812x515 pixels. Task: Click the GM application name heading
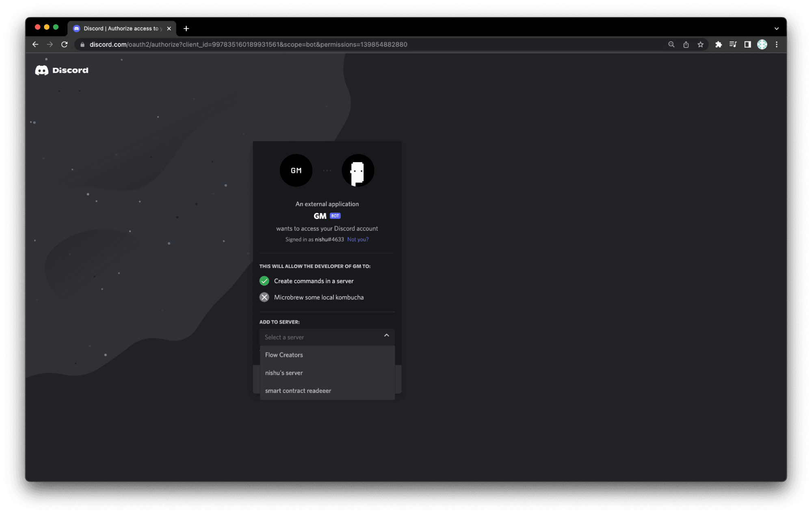click(320, 216)
